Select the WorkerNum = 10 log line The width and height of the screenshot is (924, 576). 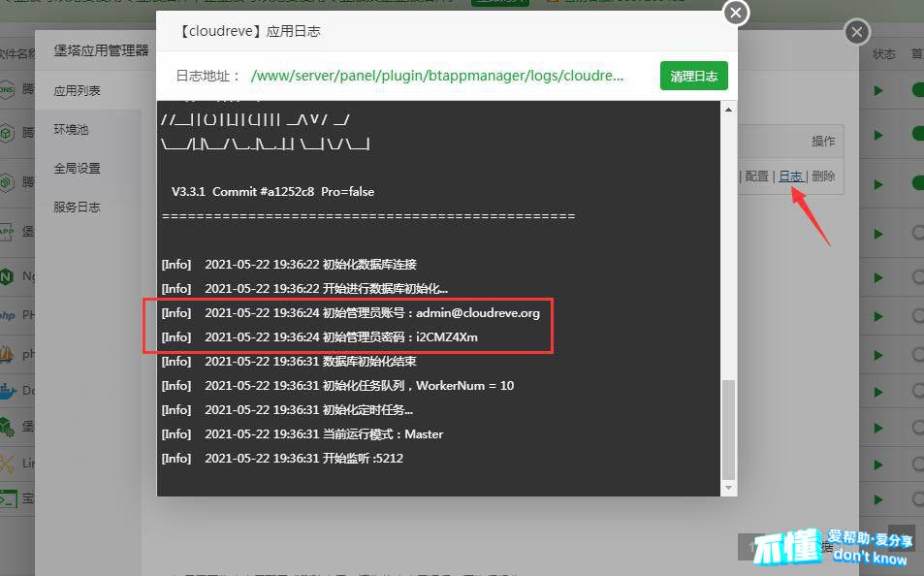tap(337, 386)
